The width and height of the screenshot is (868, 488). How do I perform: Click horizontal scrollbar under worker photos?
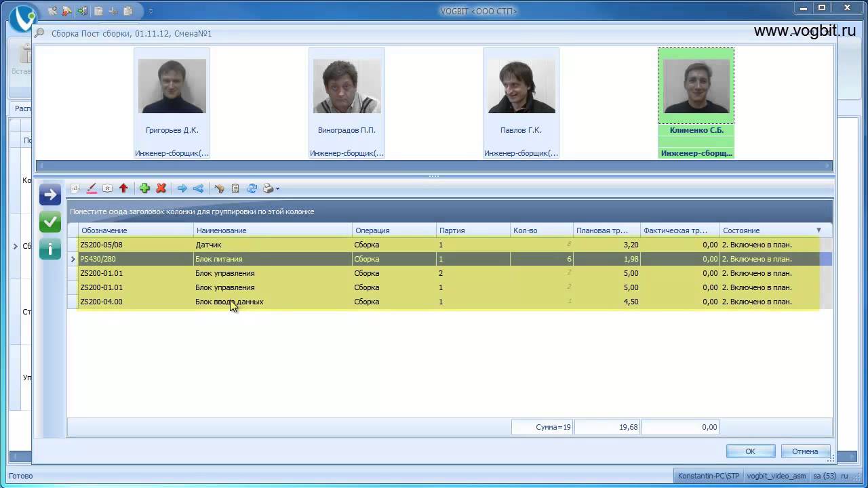[x=434, y=165]
